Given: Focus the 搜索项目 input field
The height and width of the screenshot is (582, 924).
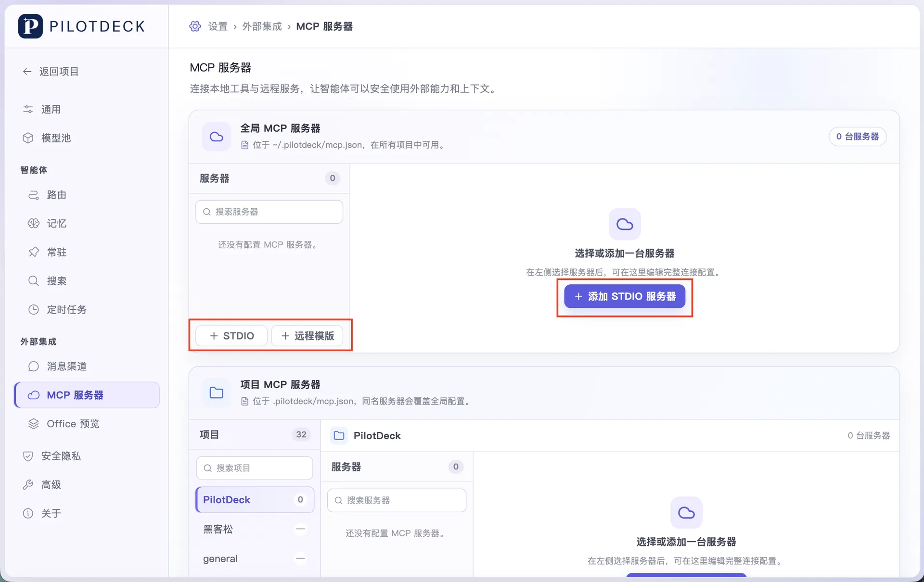Looking at the screenshot, I should (x=255, y=468).
